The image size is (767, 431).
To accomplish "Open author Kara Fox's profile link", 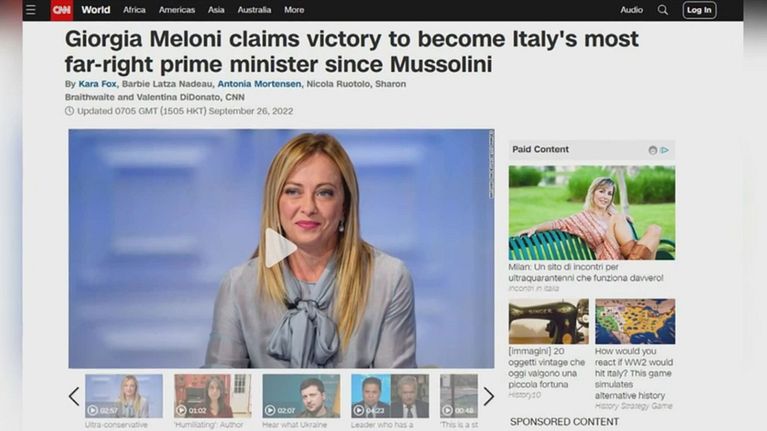I will 97,84.
